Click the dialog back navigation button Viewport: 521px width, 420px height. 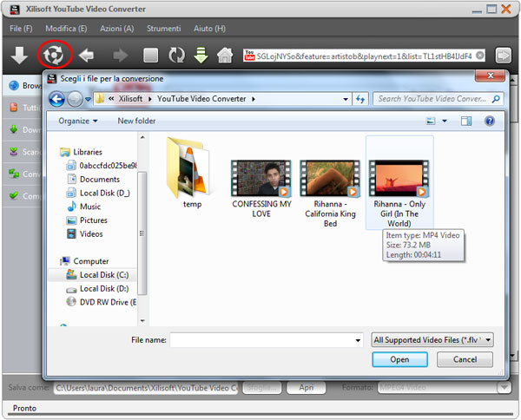(x=56, y=99)
